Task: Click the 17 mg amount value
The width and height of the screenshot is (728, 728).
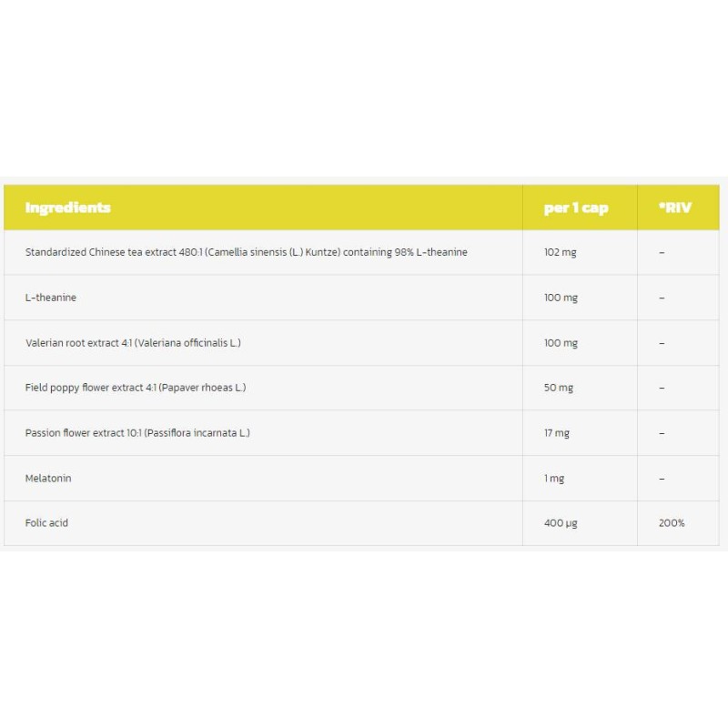Action: (x=557, y=433)
